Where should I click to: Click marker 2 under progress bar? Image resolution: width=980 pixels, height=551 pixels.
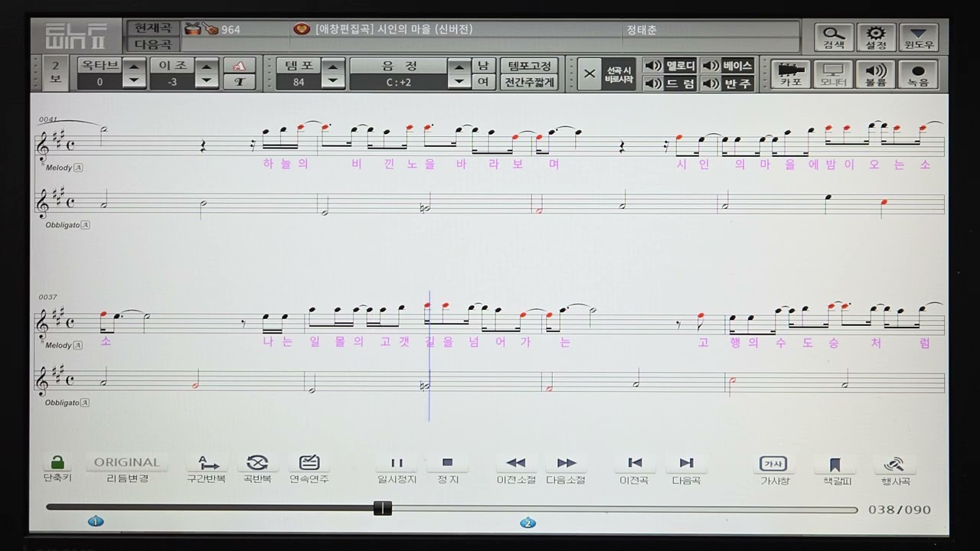[x=528, y=523]
